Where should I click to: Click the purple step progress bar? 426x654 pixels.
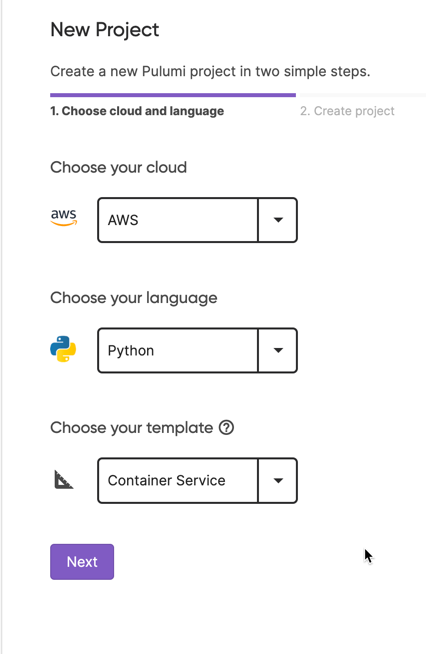click(x=173, y=95)
